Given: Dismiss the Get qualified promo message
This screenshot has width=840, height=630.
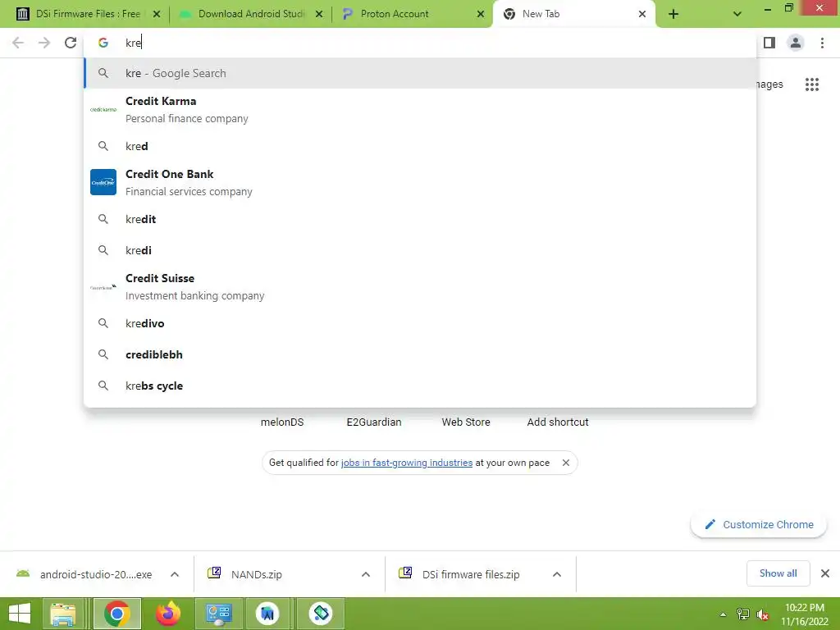Looking at the screenshot, I should pyautogui.click(x=566, y=463).
